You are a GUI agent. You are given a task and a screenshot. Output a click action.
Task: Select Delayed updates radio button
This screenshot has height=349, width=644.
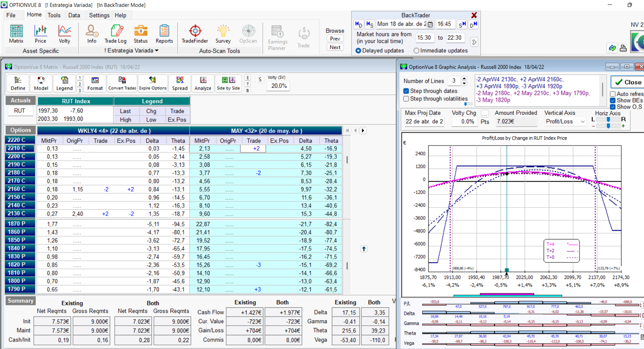click(358, 51)
